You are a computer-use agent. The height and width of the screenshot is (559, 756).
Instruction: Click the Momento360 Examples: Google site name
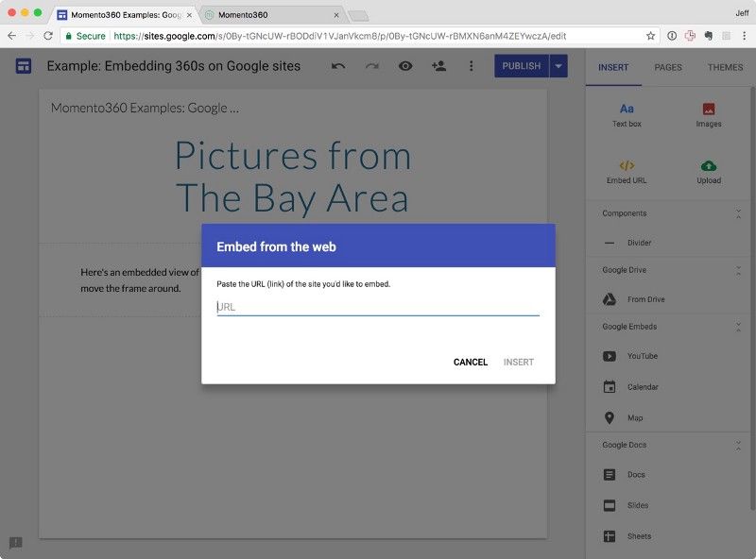(x=145, y=108)
